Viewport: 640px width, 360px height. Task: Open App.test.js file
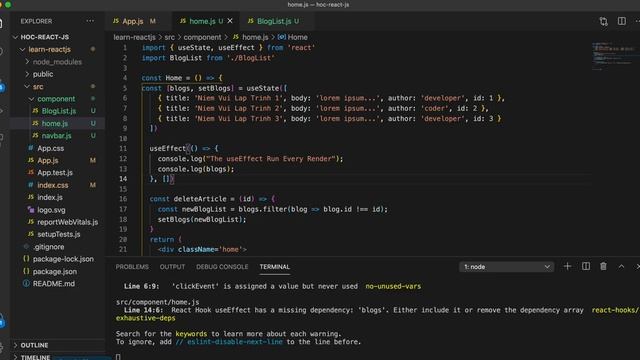[55, 173]
